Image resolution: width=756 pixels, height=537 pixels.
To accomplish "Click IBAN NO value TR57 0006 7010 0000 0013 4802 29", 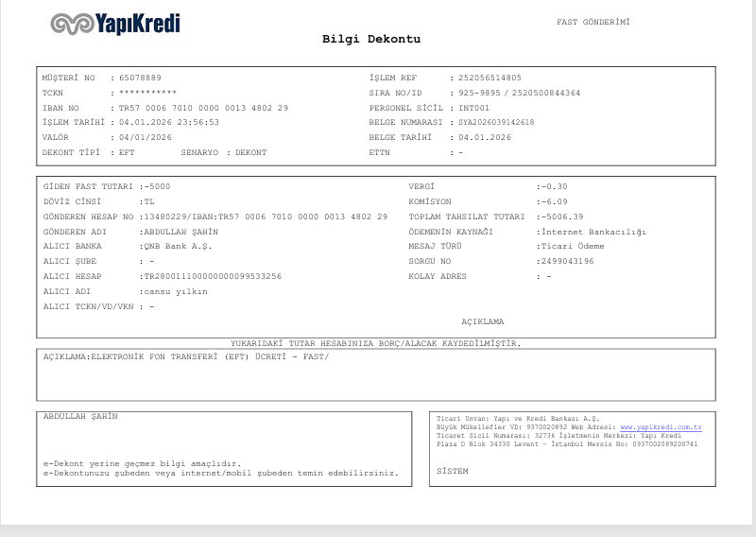I will click(203, 108).
